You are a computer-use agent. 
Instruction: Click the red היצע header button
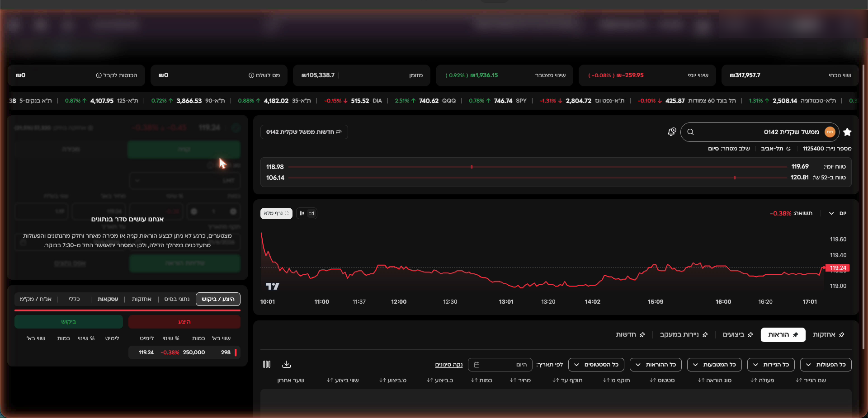(184, 322)
